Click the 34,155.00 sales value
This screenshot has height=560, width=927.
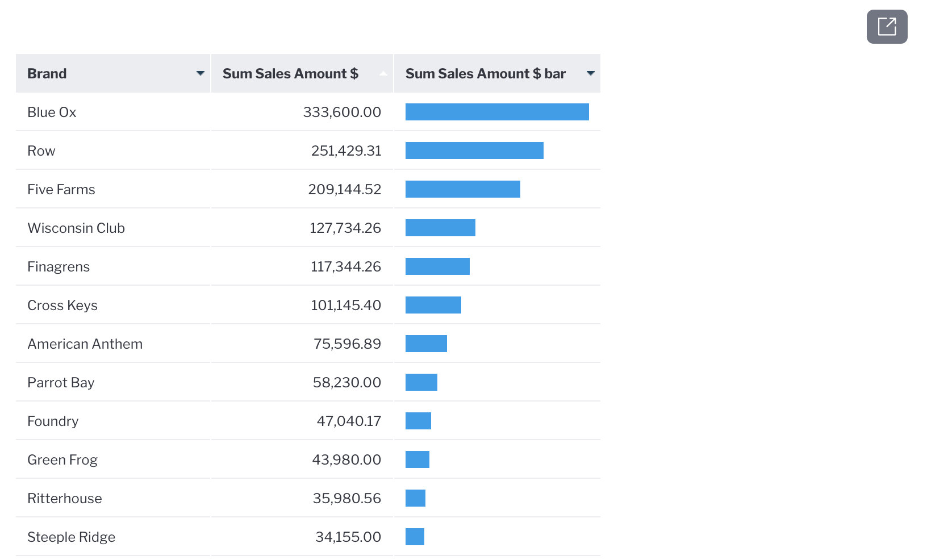(348, 537)
